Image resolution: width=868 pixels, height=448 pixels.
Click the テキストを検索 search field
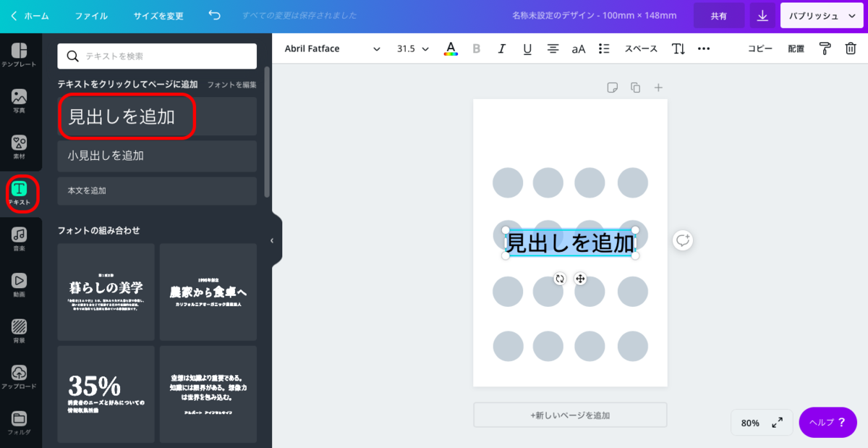click(x=156, y=56)
